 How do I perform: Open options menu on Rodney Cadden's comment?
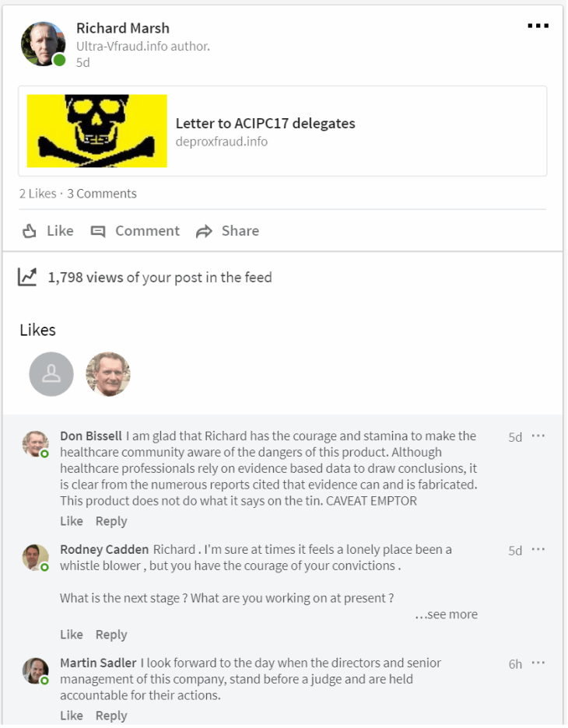[x=538, y=550]
